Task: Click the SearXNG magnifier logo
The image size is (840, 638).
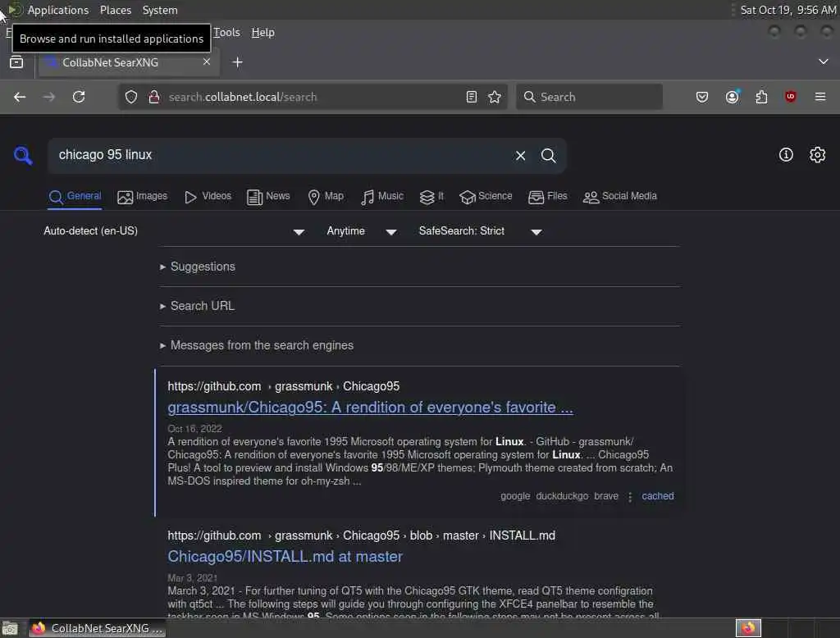Action: tap(23, 155)
